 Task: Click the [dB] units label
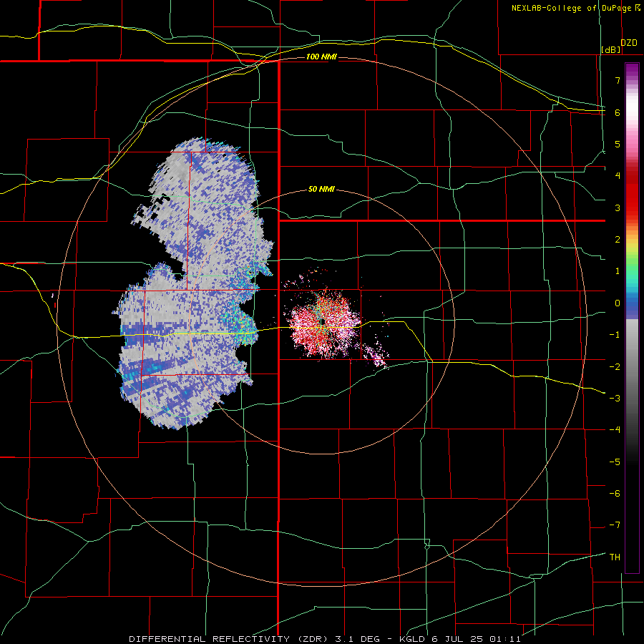point(611,49)
